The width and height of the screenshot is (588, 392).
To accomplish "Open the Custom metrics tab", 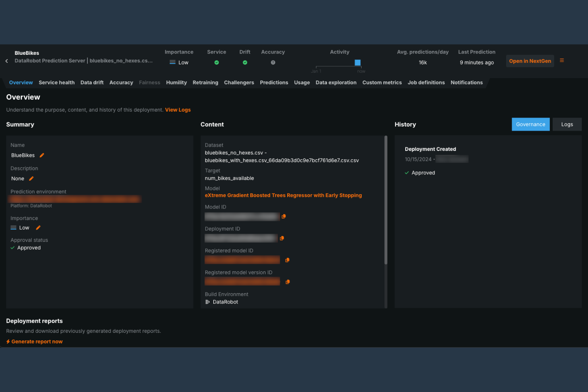I will click(382, 83).
